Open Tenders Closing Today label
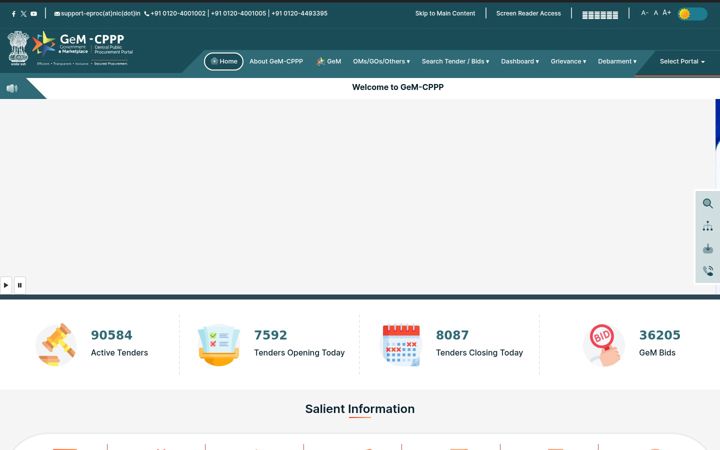The image size is (720, 450). point(479,353)
